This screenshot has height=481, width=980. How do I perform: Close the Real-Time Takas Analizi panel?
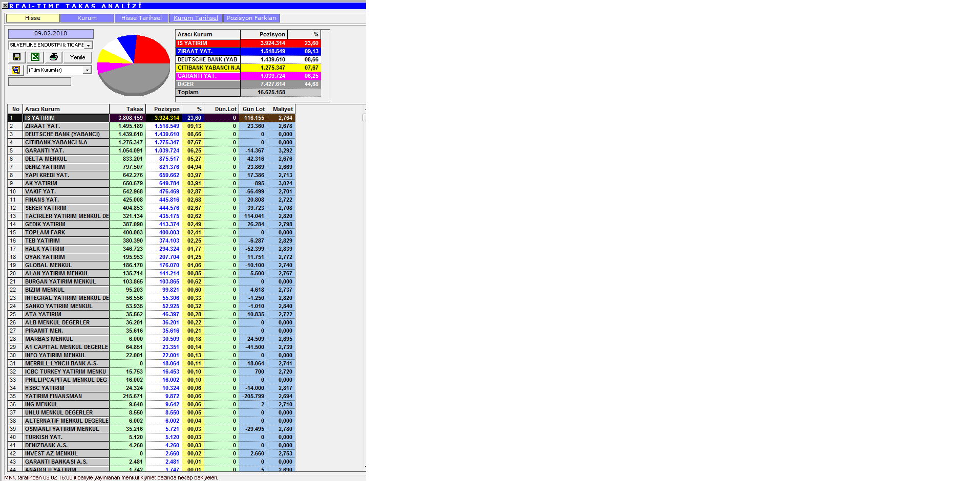pyautogui.click(x=5, y=6)
